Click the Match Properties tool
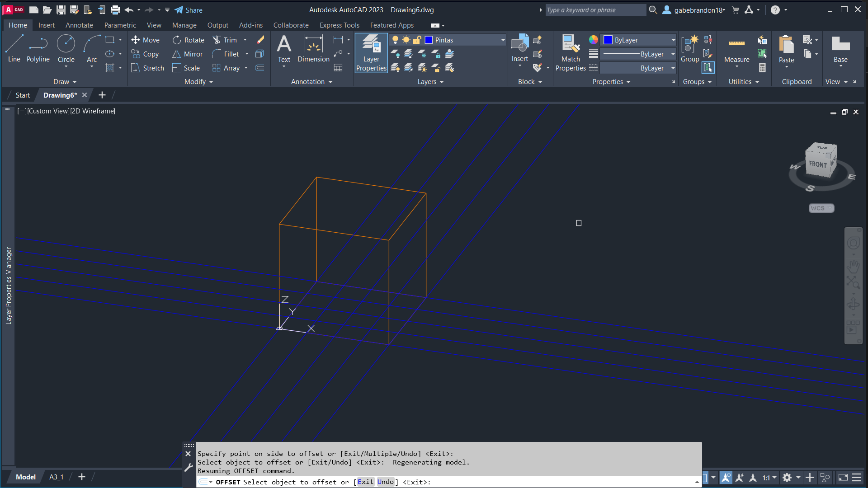Screen dimensions: 868x488 click(571, 53)
